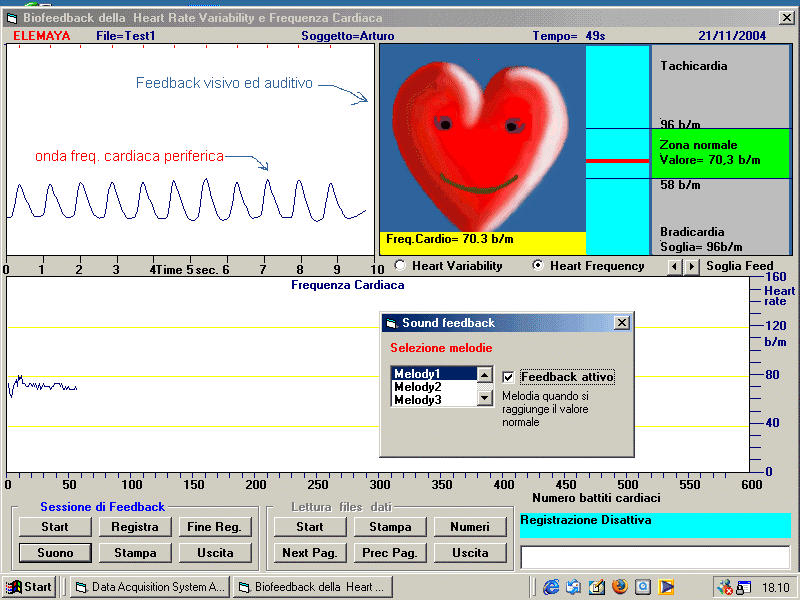Click the Biofeedback window title bar icon
This screenshot has width=800, height=600.
tap(12, 17)
